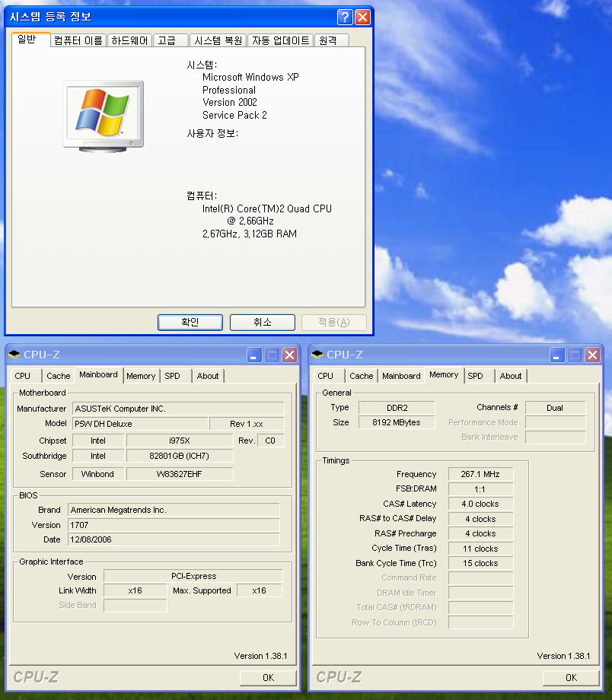Open CPU tab in Memory CPU-Z window
612x700 pixels.
[x=328, y=376]
